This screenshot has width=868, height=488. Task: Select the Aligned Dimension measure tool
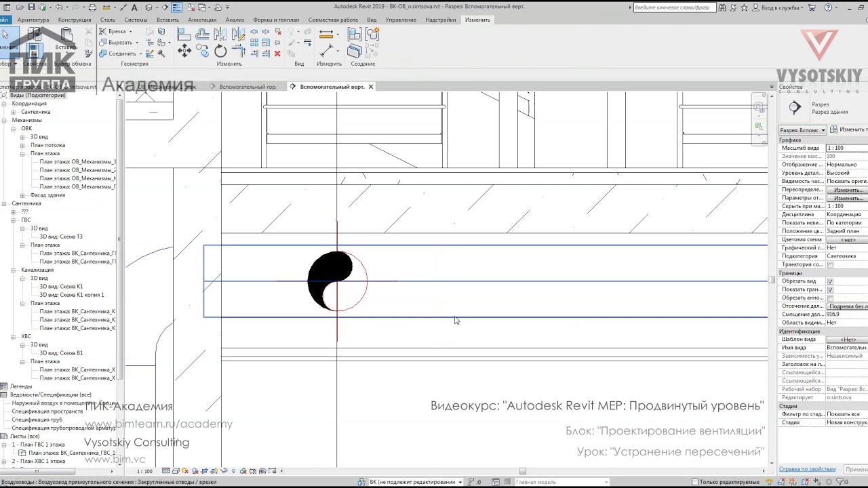[326, 52]
